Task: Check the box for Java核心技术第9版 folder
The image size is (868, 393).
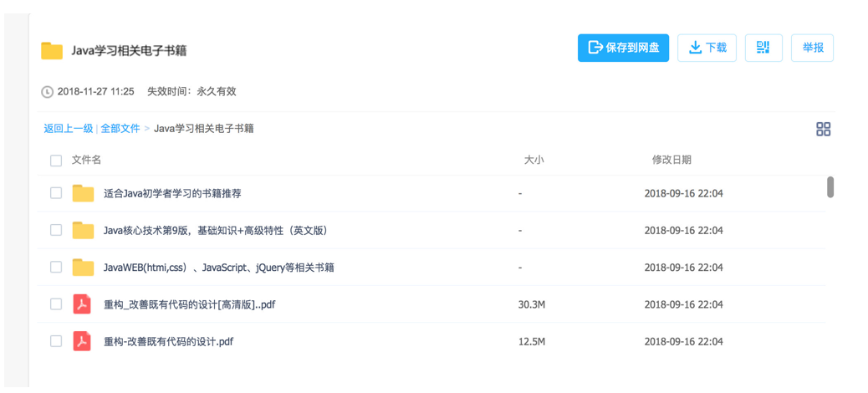Action: [x=56, y=230]
